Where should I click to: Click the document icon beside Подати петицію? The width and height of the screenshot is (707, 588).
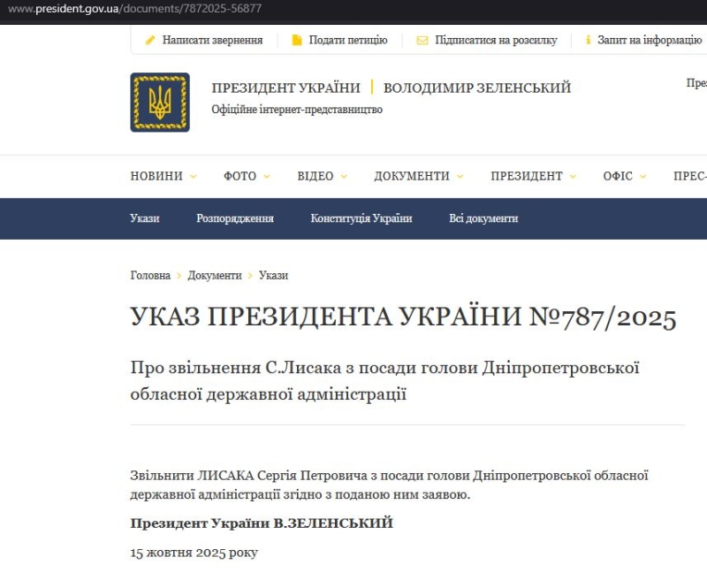pos(297,40)
